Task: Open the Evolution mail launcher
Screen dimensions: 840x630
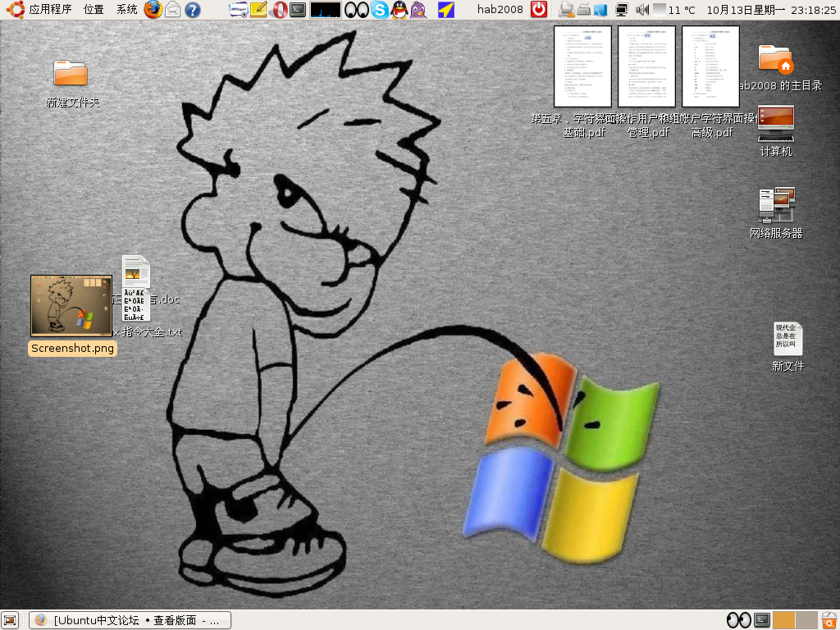Action: pyautogui.click(x=172, y=9)
